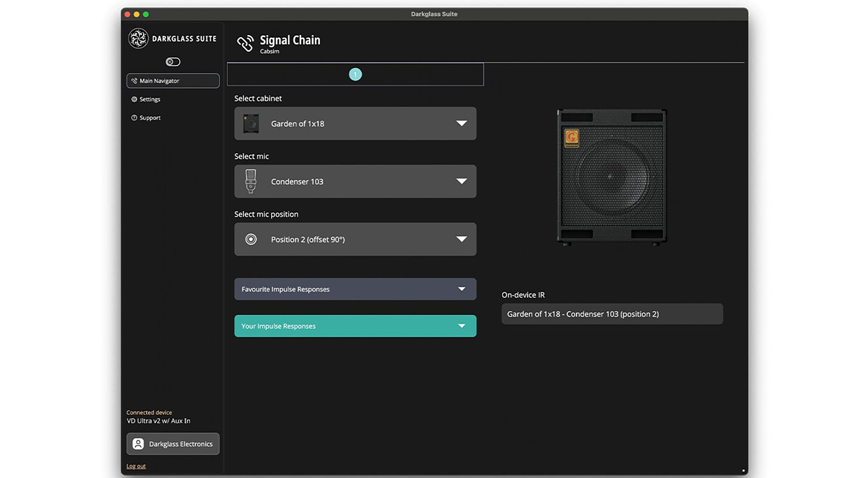
Task: Click the Darkglass Electronics account button
Action: 173,444
